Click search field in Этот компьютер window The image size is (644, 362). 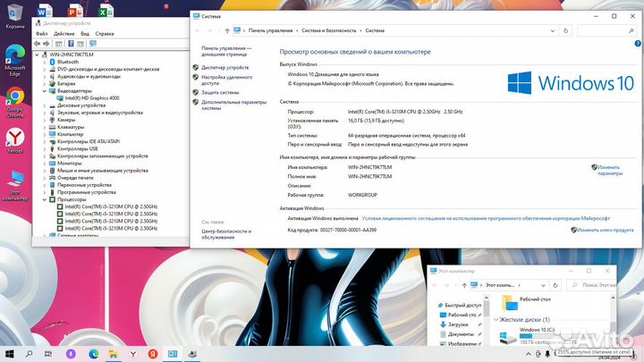pyautogui.click(x=594, y=285)
